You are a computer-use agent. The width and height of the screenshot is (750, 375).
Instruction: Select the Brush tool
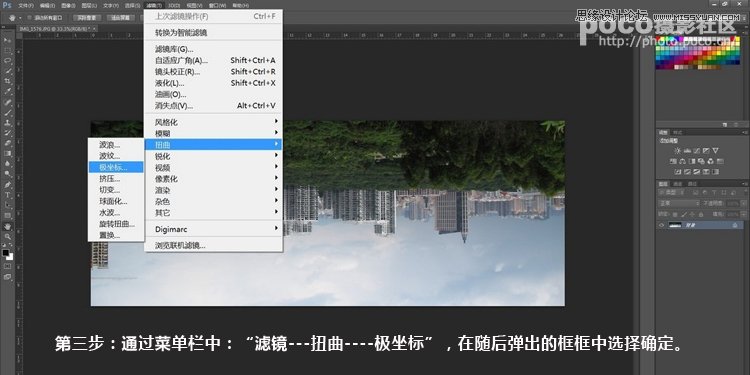click(x=8, y=113)
